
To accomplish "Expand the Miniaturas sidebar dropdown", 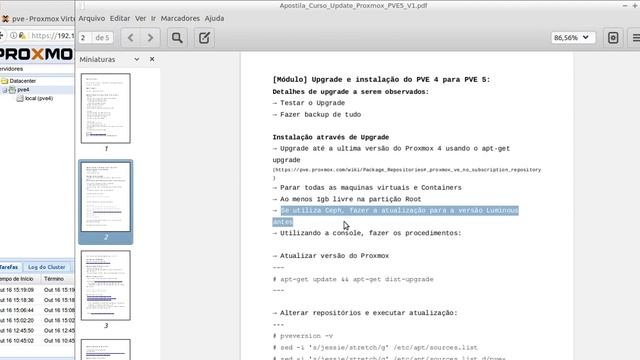I will click(137, 59).
